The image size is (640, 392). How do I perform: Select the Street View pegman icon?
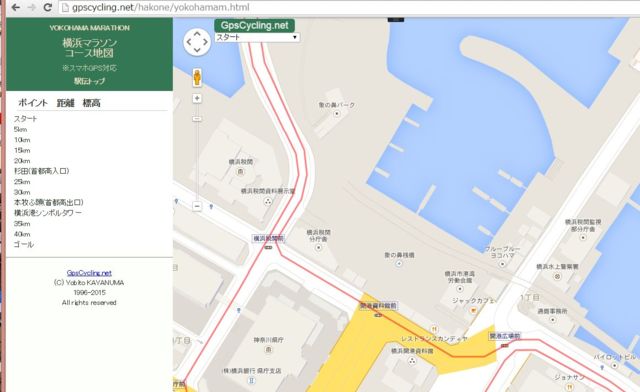(197, 78)
